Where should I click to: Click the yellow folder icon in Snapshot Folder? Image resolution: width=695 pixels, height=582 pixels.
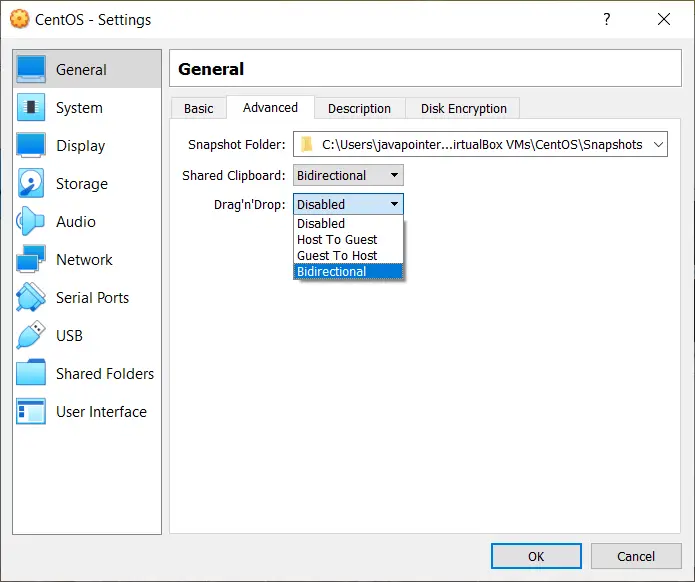[x=307, y=144]
